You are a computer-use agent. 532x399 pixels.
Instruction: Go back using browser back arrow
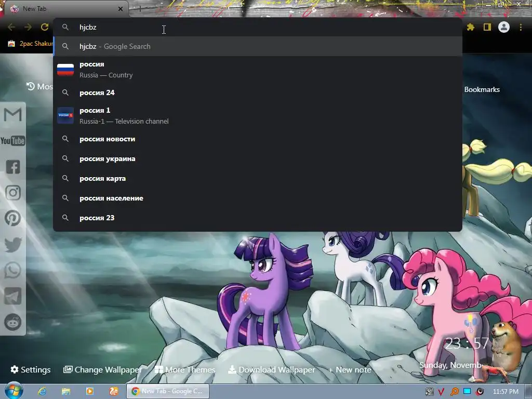pyautogui.click(x=11, y=27)
